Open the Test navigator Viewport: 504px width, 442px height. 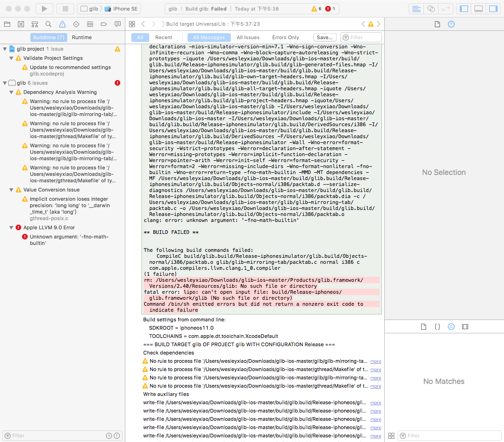click(76, 24)
